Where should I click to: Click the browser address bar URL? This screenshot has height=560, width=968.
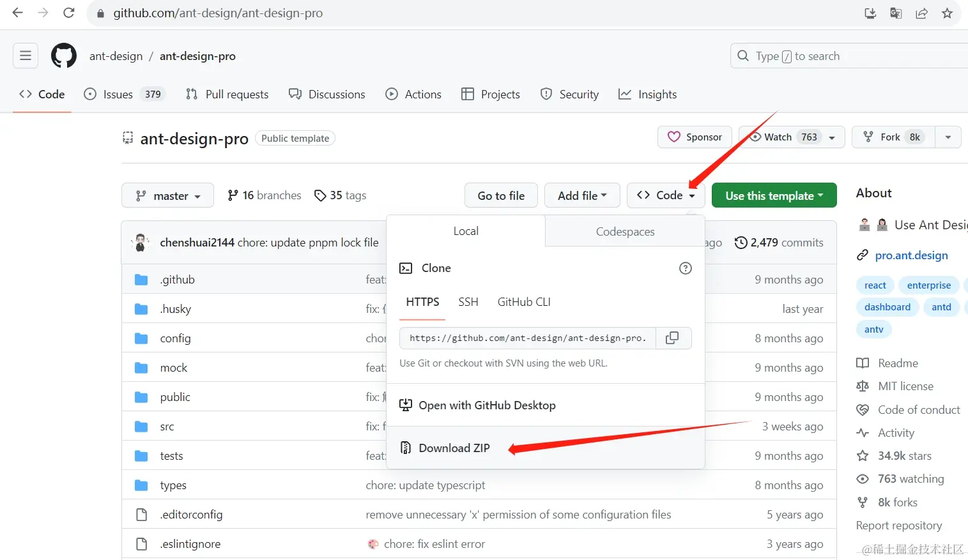(x=218, y=13)
